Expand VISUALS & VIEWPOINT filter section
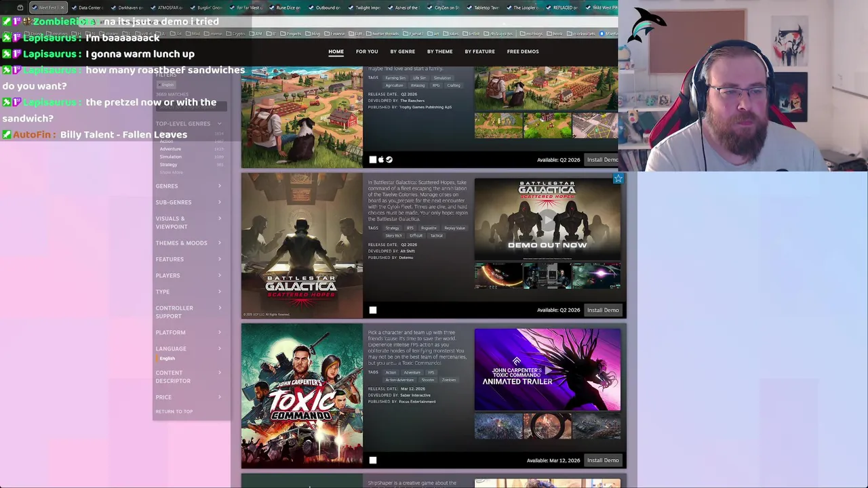Viewport: 868px width, 488px height. point(189,223)
